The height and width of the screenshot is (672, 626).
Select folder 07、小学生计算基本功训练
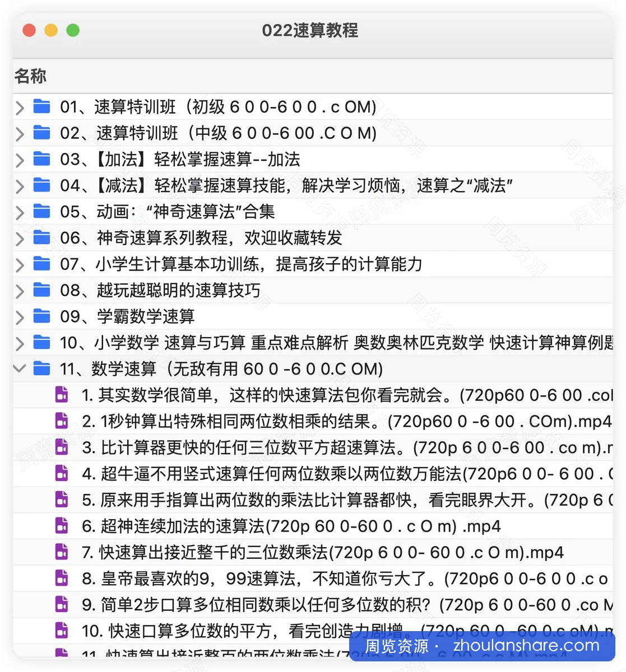click(241, 264)
